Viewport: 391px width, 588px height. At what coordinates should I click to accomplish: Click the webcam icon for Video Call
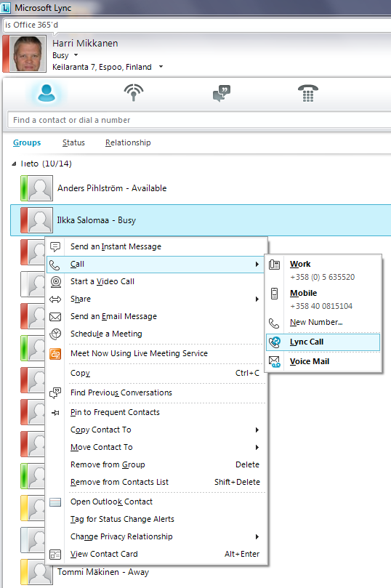coord(55,281)
